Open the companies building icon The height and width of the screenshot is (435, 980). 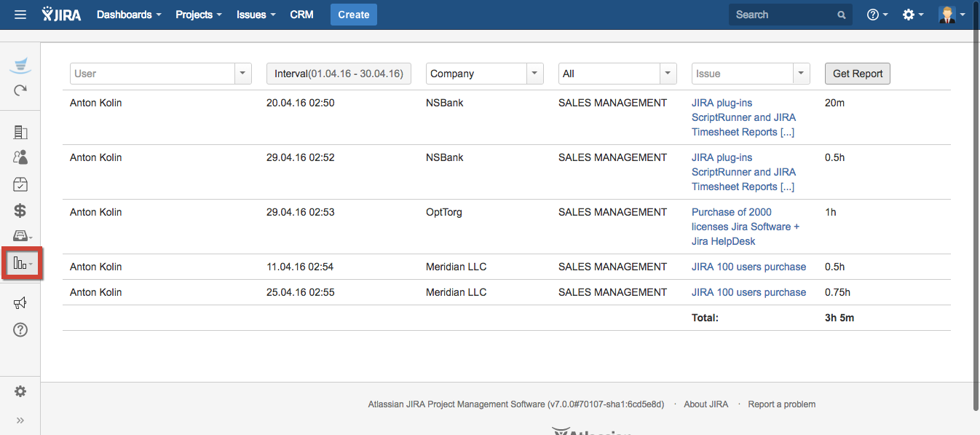point(20,132)
